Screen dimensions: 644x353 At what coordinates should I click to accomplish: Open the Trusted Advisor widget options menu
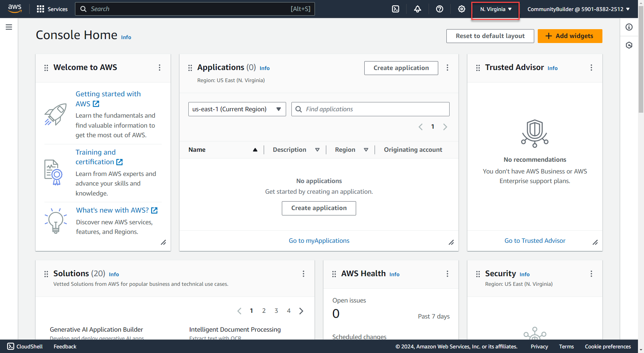591,68
